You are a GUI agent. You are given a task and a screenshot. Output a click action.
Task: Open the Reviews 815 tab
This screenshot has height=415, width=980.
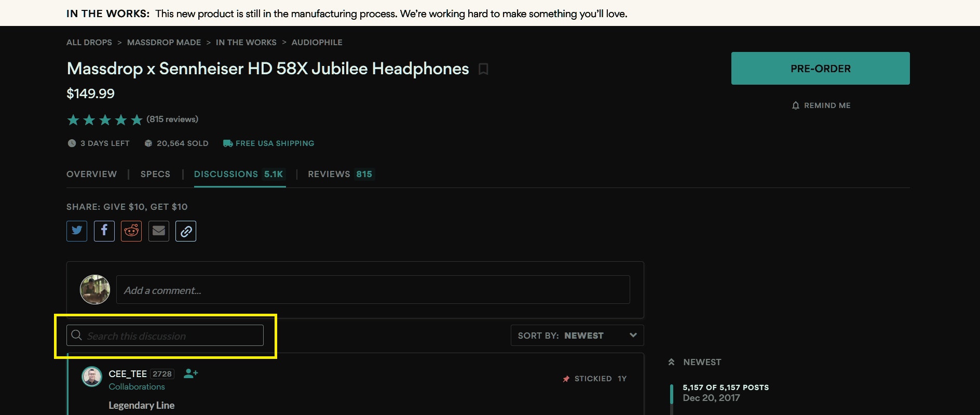(x=340, y=174)
